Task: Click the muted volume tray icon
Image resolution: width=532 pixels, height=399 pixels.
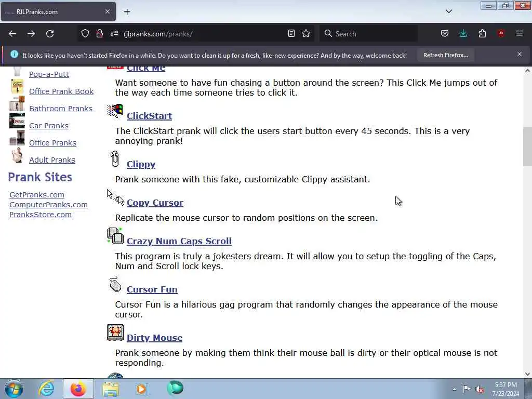Action: [480, 389]
